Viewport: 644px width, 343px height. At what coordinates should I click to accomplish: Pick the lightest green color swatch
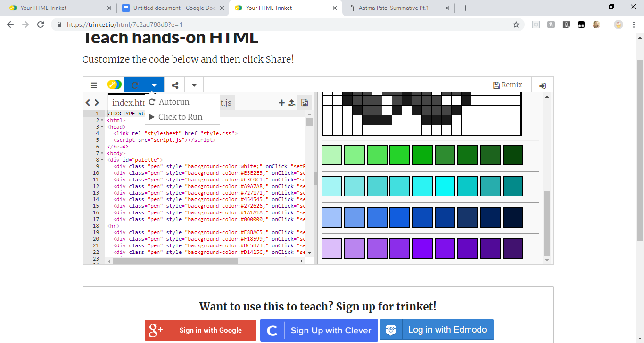332,155
